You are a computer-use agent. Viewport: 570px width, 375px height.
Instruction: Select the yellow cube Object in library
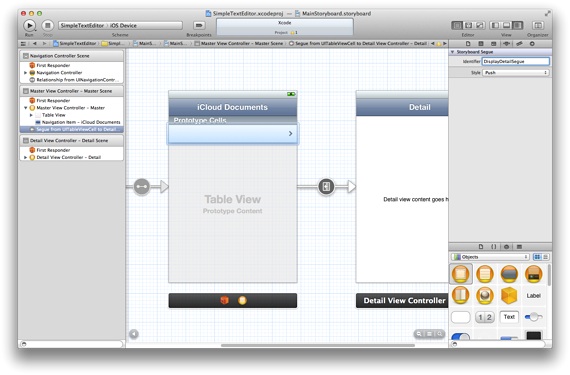coord(509,295)
